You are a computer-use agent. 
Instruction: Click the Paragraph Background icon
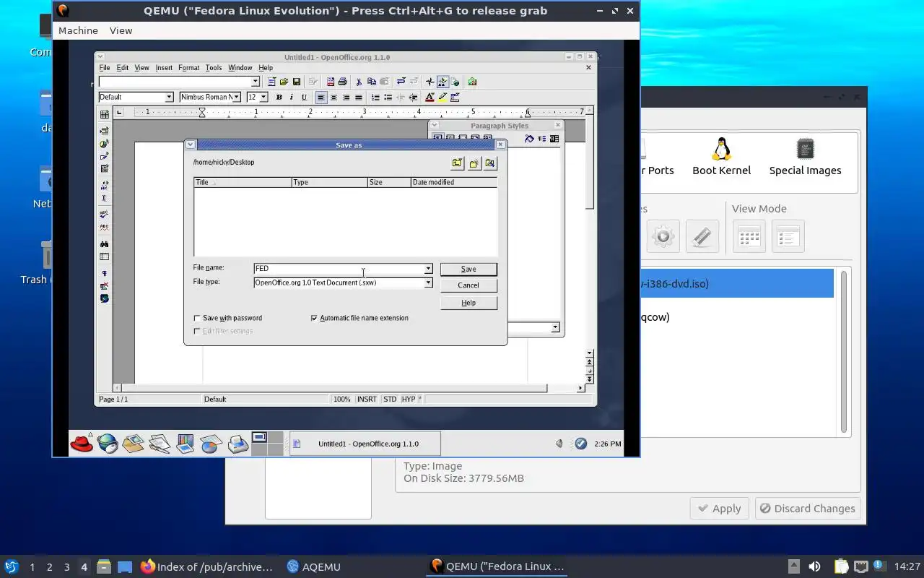[455, 98]
